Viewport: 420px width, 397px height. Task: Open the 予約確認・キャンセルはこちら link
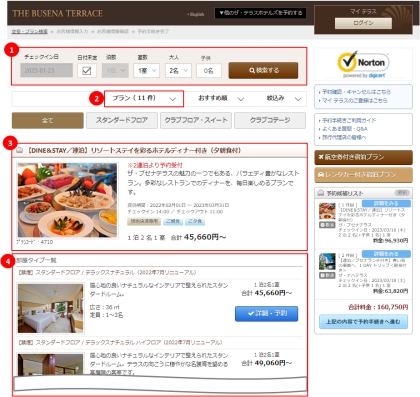tap(356, 92)
